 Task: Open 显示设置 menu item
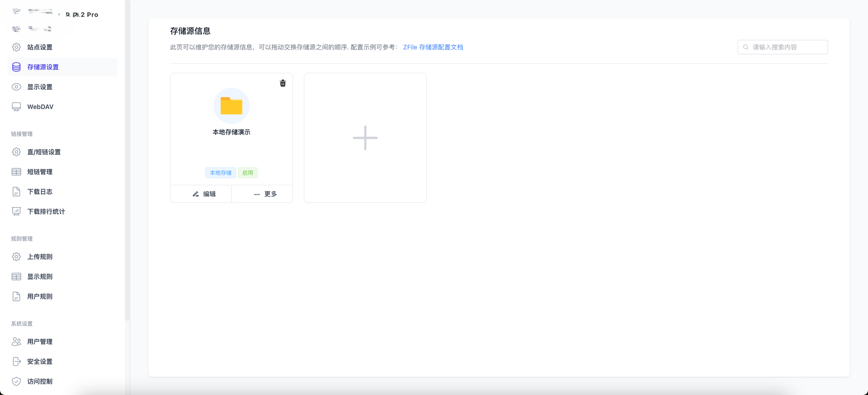click(62, 87)
